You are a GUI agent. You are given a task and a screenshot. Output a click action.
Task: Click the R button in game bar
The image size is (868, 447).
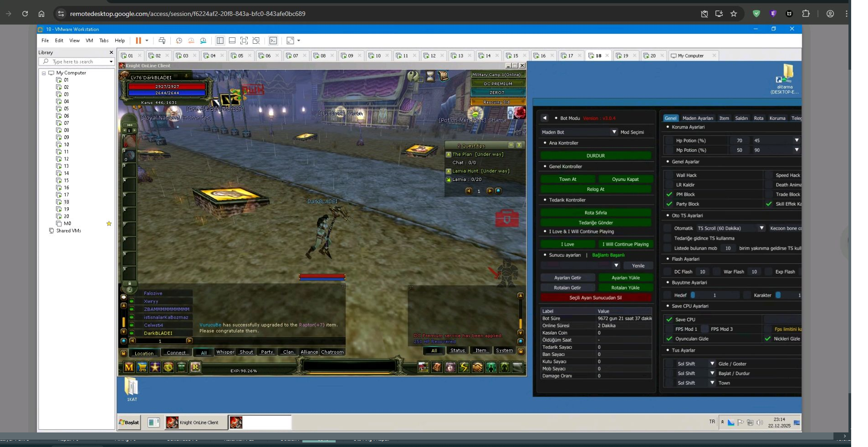[x=195, y=367]
